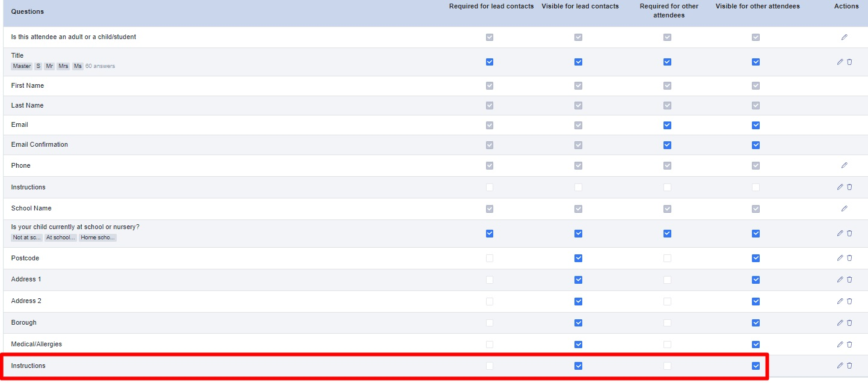Edit the Title question
Viewport: 868px width, 383px height.
[x=840, y=62]
